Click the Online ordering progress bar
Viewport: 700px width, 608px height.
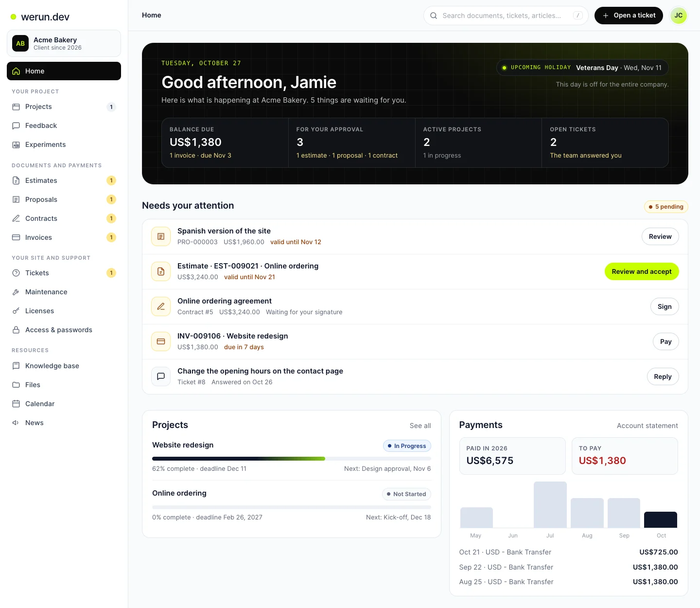pos(292,507)
